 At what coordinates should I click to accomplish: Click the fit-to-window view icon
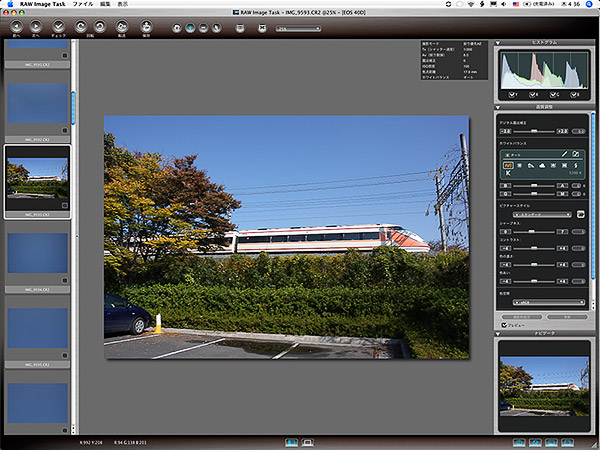click(240, 28)
